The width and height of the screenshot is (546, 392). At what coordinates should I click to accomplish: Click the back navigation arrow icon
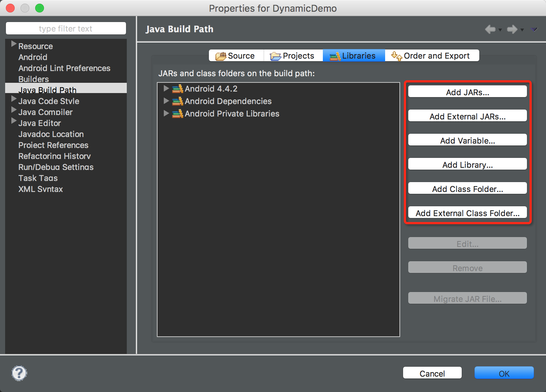(490, 29)
